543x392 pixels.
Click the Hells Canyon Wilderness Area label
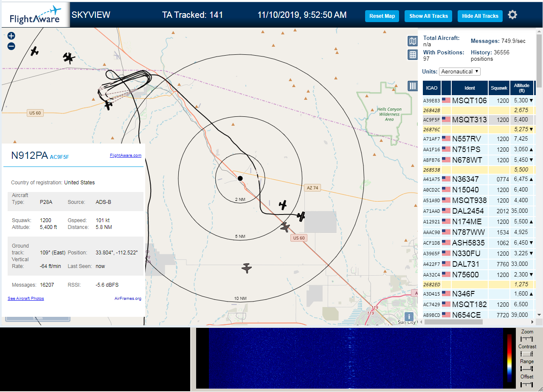tap(389, 114)
